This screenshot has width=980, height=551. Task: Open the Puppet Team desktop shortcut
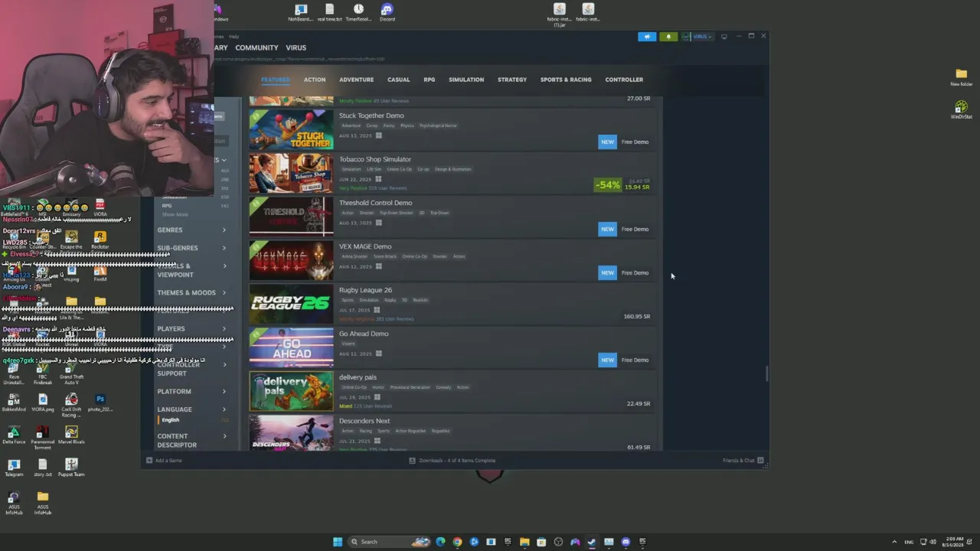coord(71,467)
